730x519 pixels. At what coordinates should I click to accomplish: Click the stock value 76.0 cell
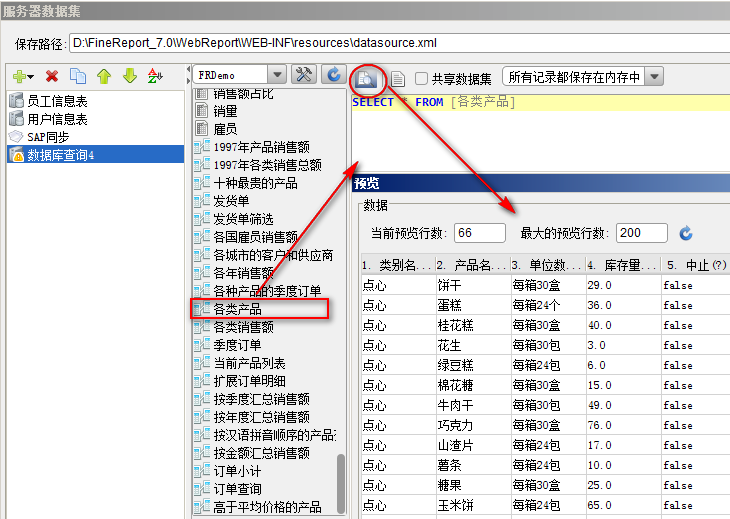coord(624,425)
